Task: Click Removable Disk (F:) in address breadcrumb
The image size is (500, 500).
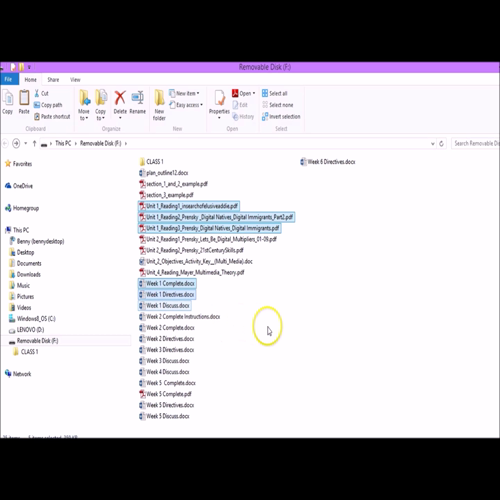Action: point(101,143)
